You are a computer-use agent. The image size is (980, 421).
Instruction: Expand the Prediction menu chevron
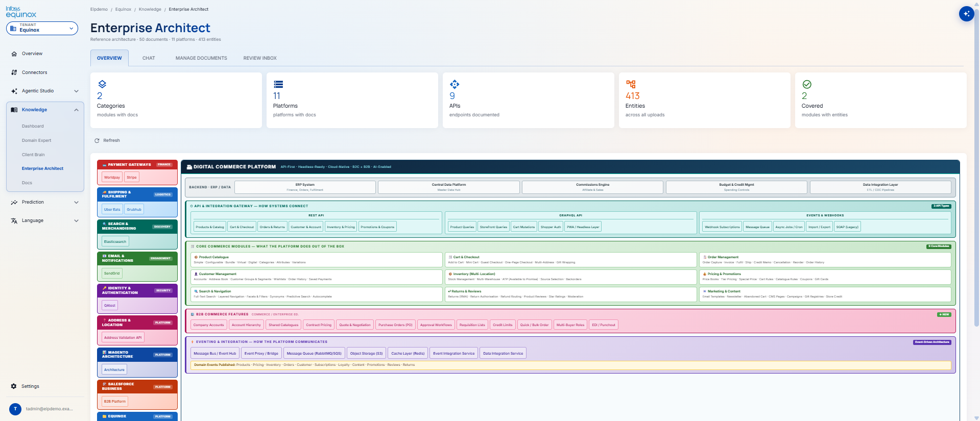click(x=77, y=202)
